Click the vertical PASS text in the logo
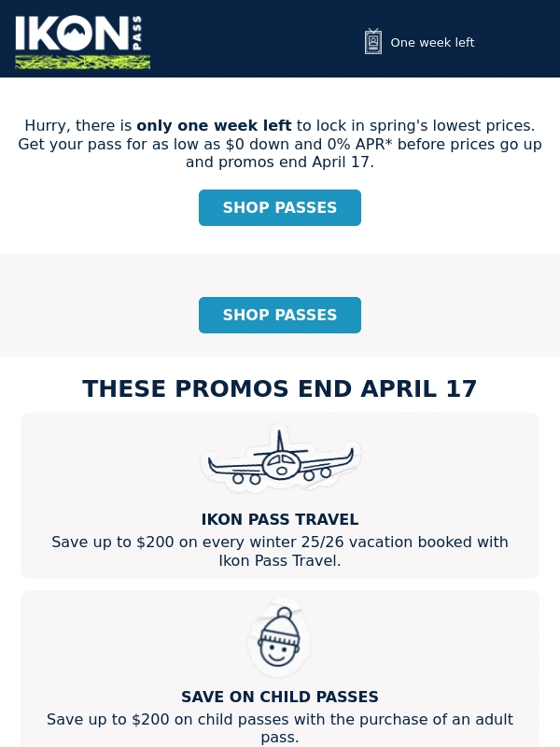 pos(137,35)
